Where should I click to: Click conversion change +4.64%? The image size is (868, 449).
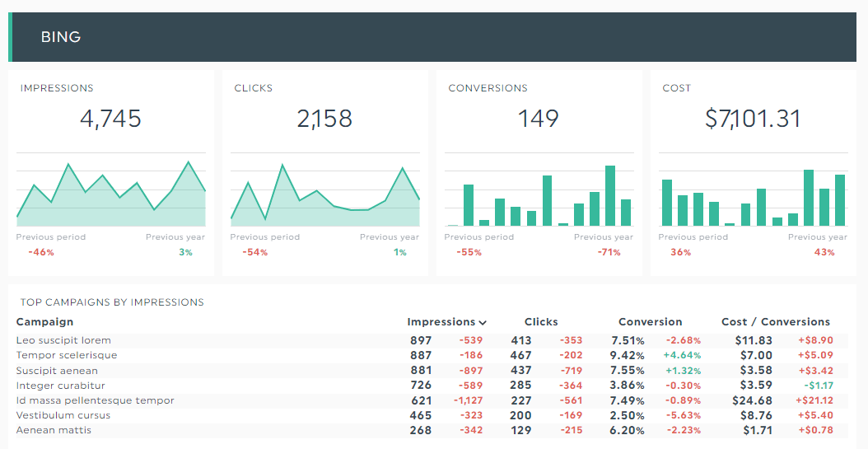[x=682, y=355]
